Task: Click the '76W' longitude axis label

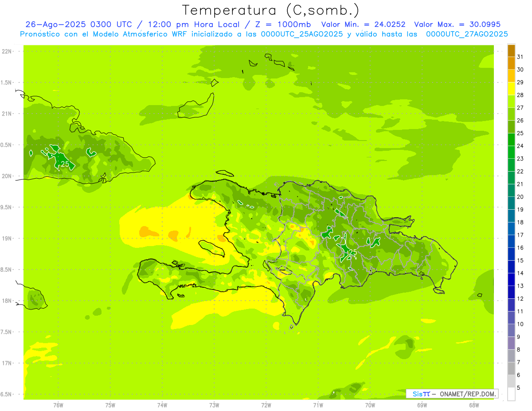Action: click(x=58, y=405)
